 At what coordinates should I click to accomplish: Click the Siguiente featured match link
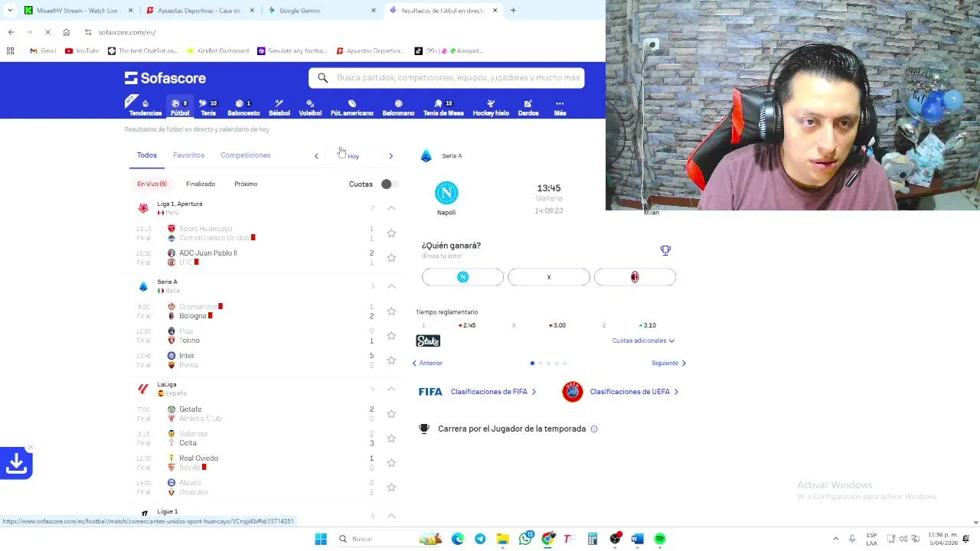(669, 363)
